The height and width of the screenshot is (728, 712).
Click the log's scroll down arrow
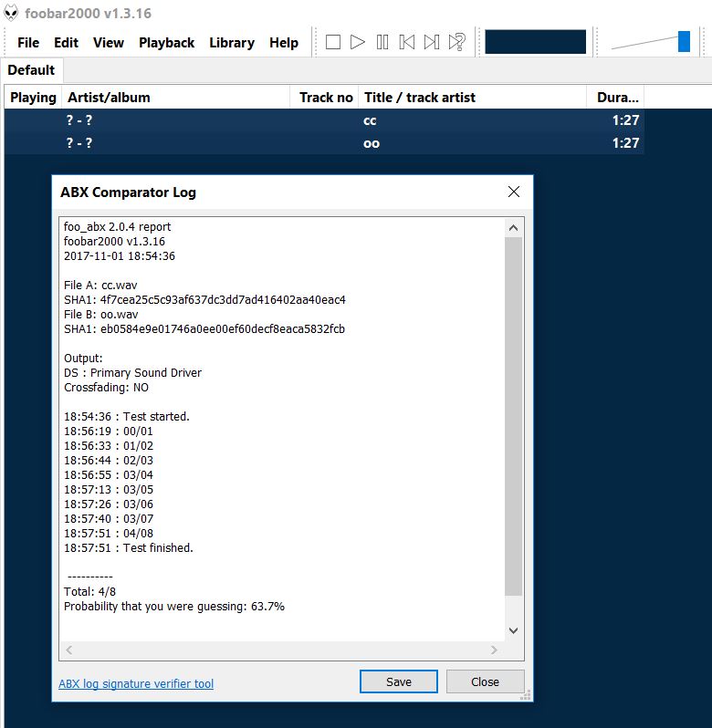coord(513,630)
